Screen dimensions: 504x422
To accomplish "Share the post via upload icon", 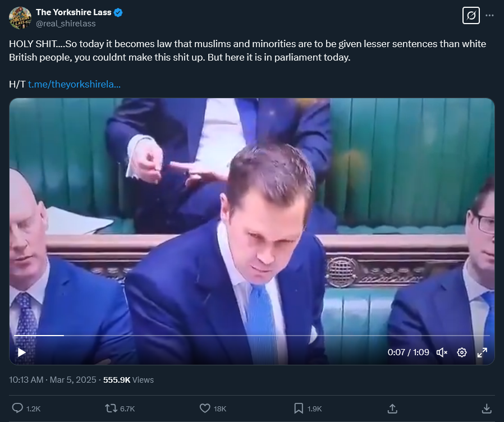I will click(x=392, y=409).
